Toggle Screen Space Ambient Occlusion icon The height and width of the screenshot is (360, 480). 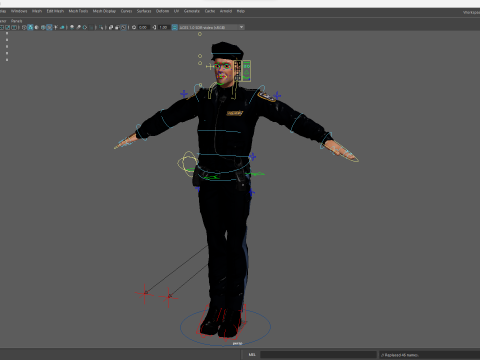tap(72, 27)
